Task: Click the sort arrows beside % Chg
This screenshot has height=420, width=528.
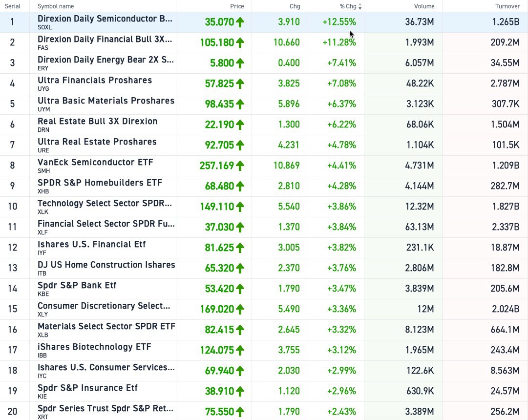Action: [360, 6]
